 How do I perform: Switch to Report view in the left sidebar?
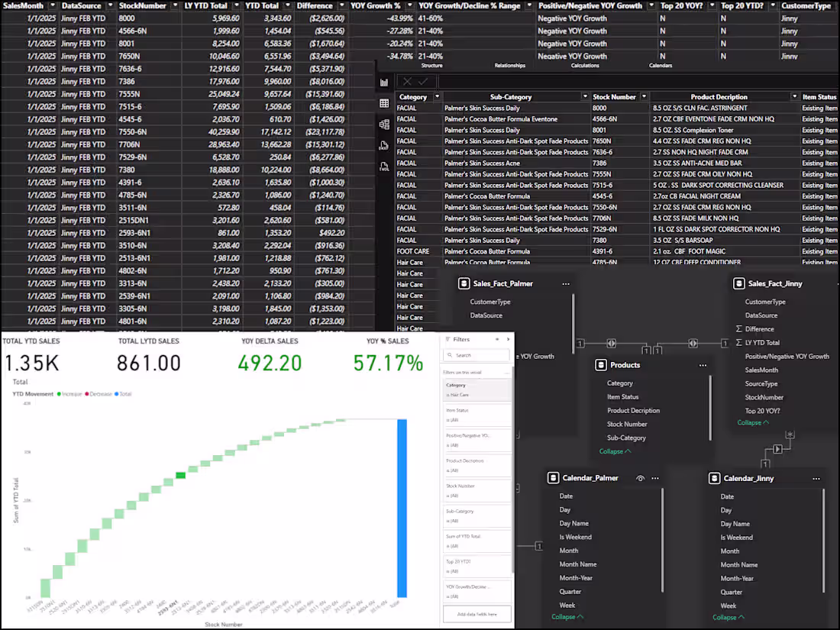[384, 82]
